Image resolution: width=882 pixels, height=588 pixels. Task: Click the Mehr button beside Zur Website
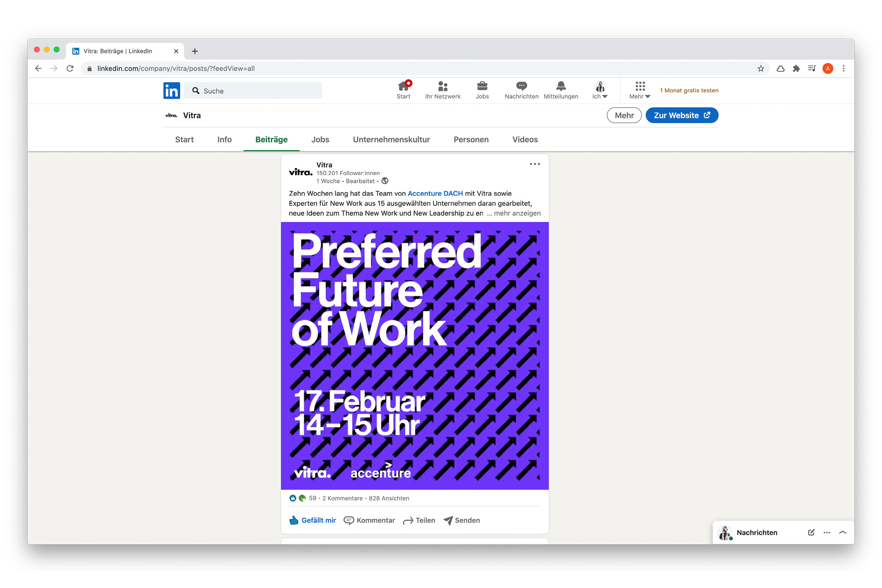[x=624, y=115]
